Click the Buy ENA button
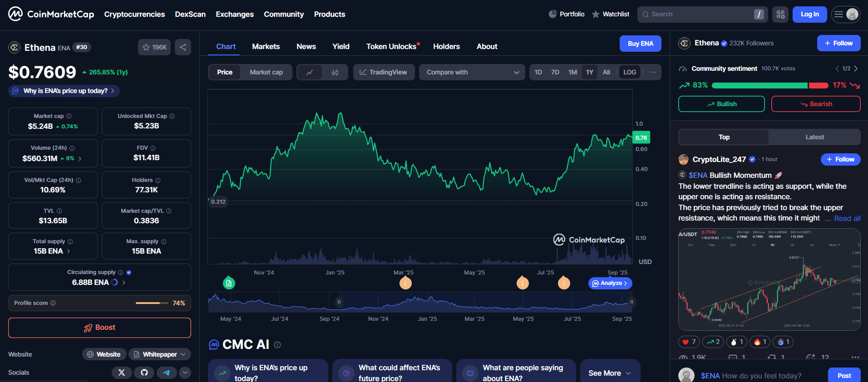 tap(640, 44)
